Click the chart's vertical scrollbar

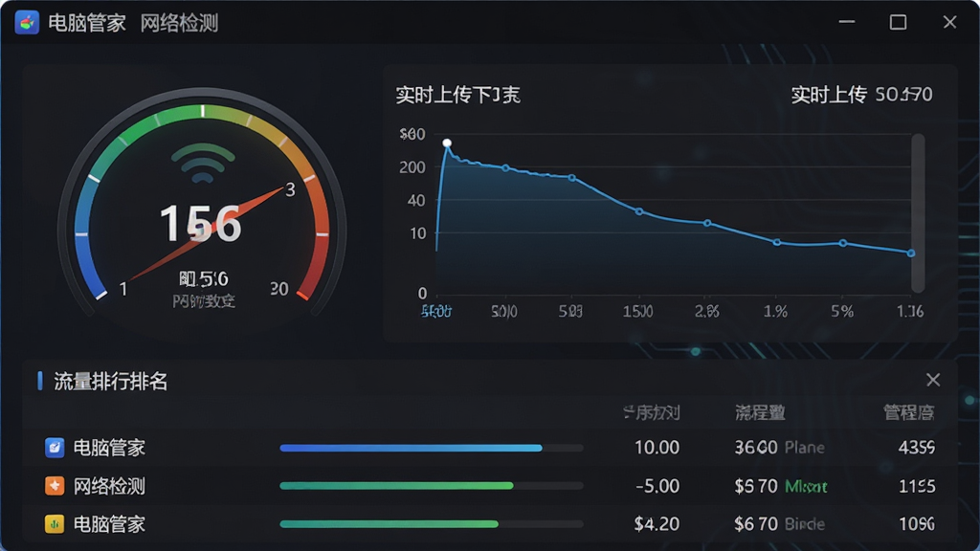(x=918, y=212)
